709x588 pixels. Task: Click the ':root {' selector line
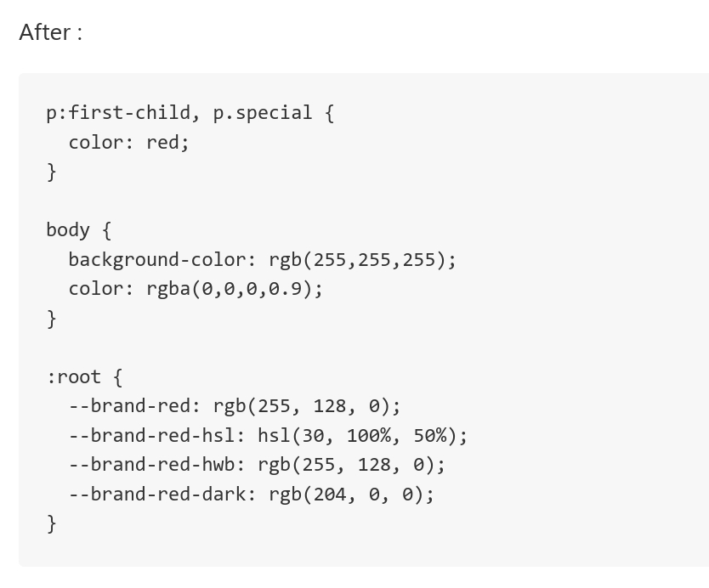pos(84,377)
